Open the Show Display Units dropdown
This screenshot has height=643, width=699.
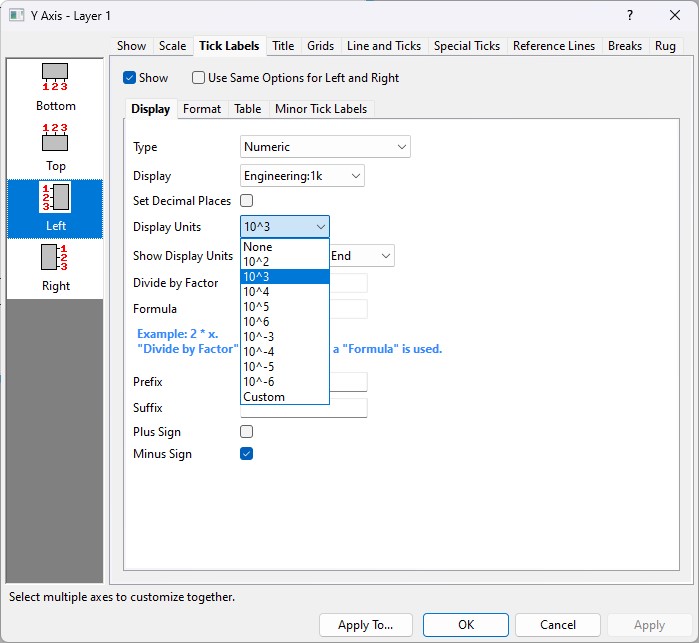click(362, 256)
